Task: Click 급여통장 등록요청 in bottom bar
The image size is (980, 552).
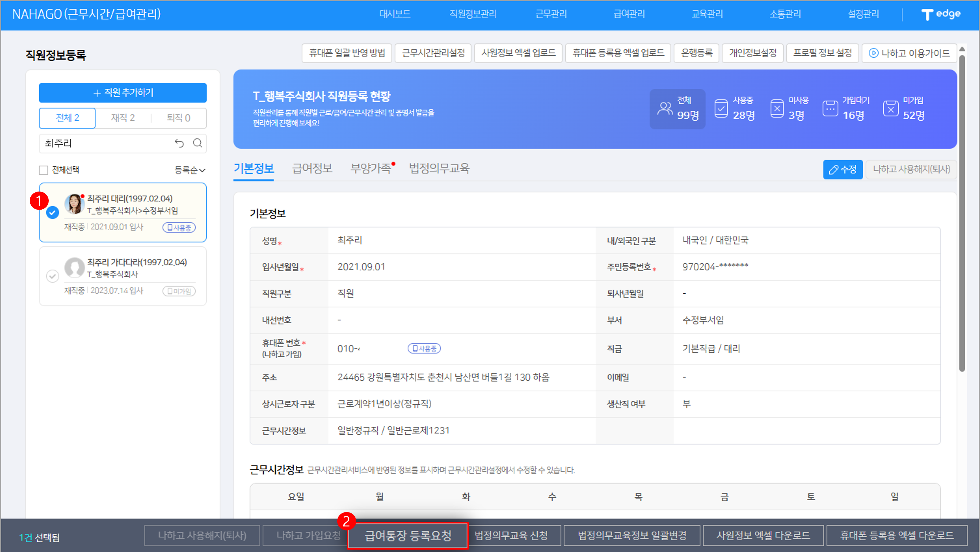Action: coord(408,536)
